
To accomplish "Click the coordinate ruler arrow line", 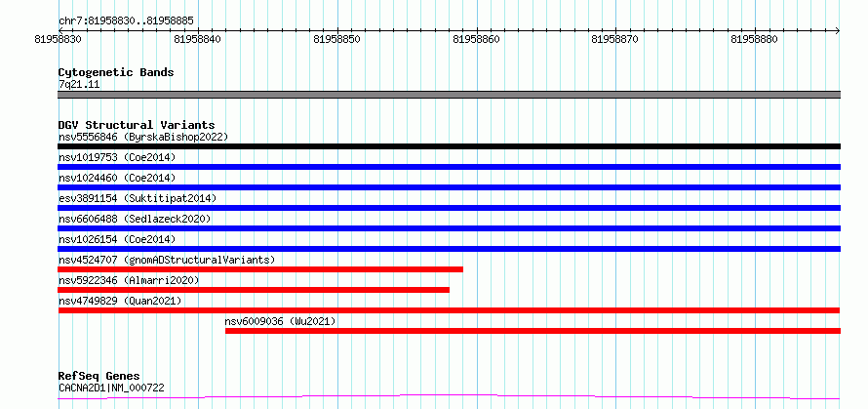I will [449, 30].
